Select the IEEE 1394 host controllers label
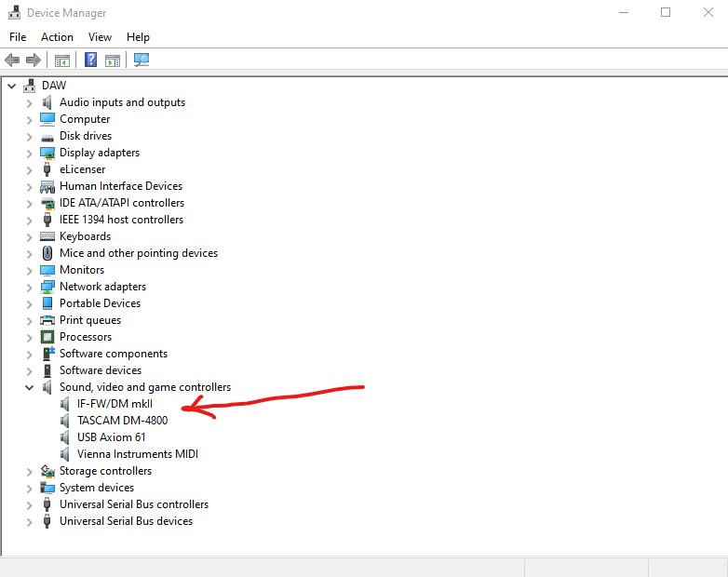The image size is (728, 577). pyautogui.click(x=121, y=220)
